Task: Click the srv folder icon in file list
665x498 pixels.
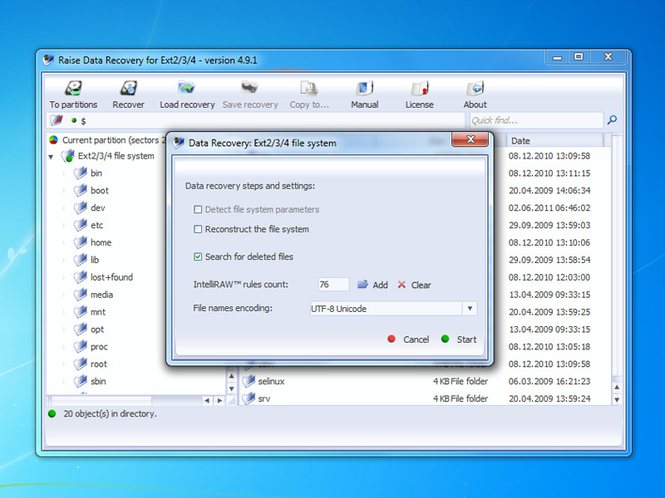Action: 249,398
